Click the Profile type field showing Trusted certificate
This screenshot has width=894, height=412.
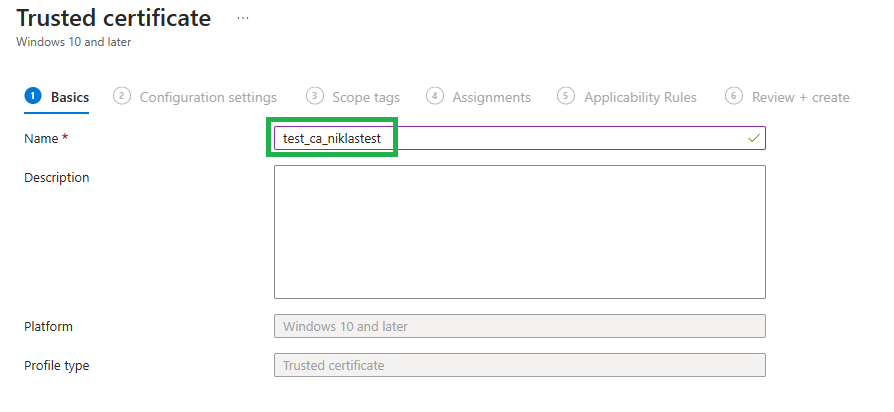click(520, 365)
